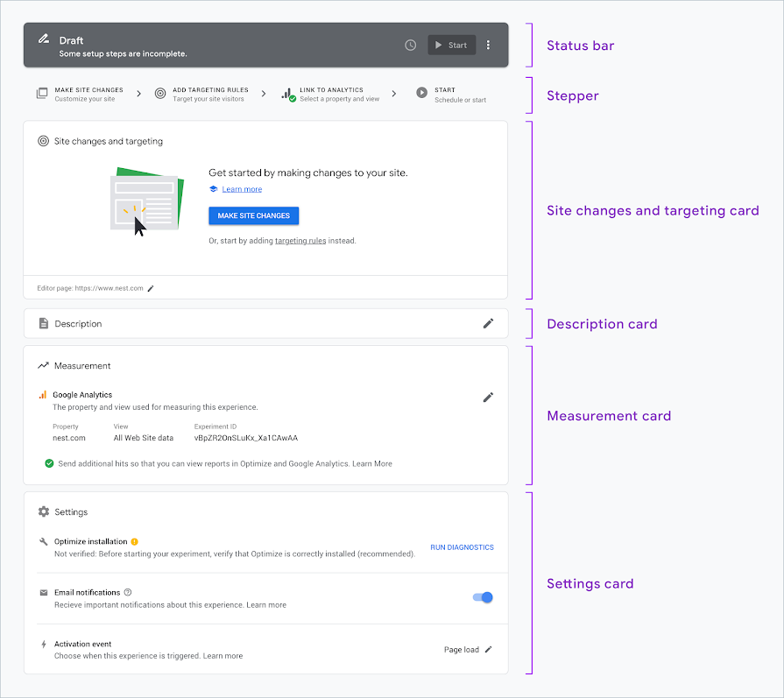
Task: Open the three-dot more options menu
Action: tap(488, 45)
